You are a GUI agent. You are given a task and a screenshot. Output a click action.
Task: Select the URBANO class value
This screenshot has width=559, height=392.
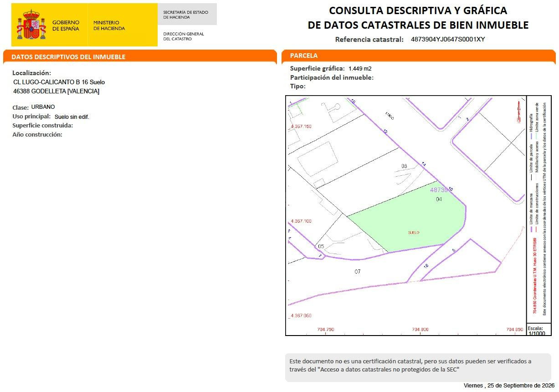click(43, 107)
